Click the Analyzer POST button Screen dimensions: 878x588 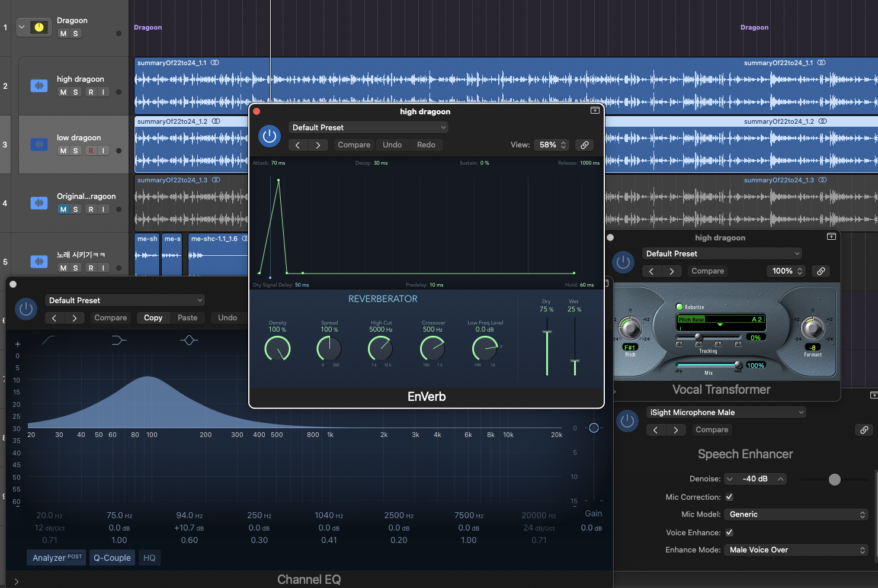coord(56,558)
